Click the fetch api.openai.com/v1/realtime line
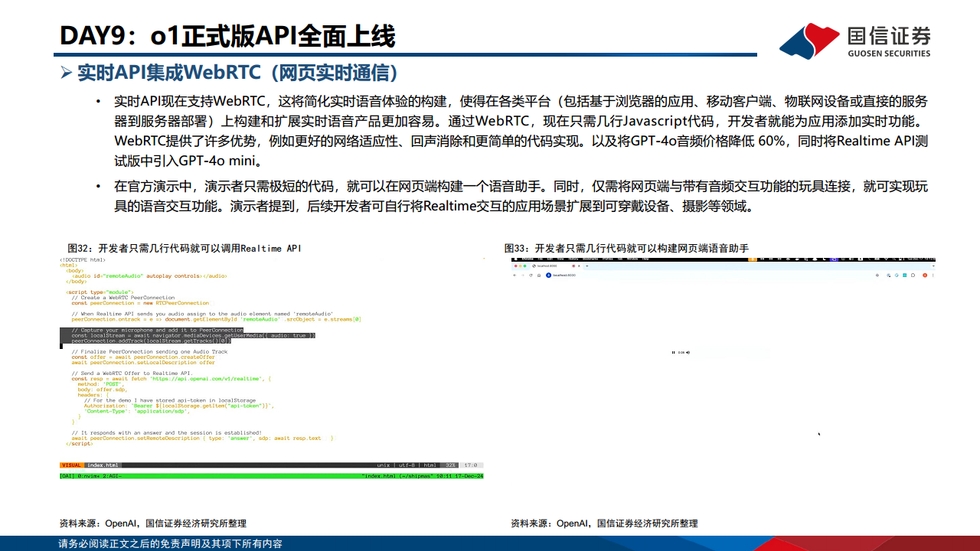The width and height of the screenshot is (980, 551). (171, 378)
